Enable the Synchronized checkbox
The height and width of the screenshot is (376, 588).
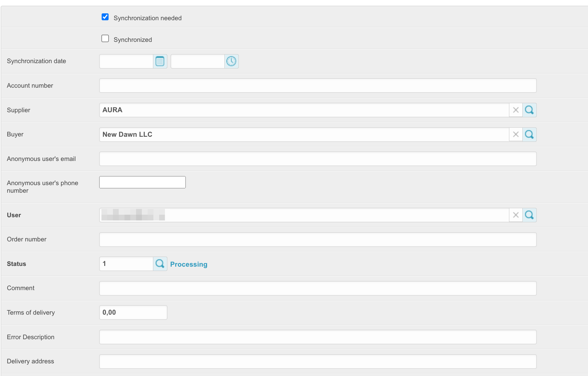(x=105, y=39)
